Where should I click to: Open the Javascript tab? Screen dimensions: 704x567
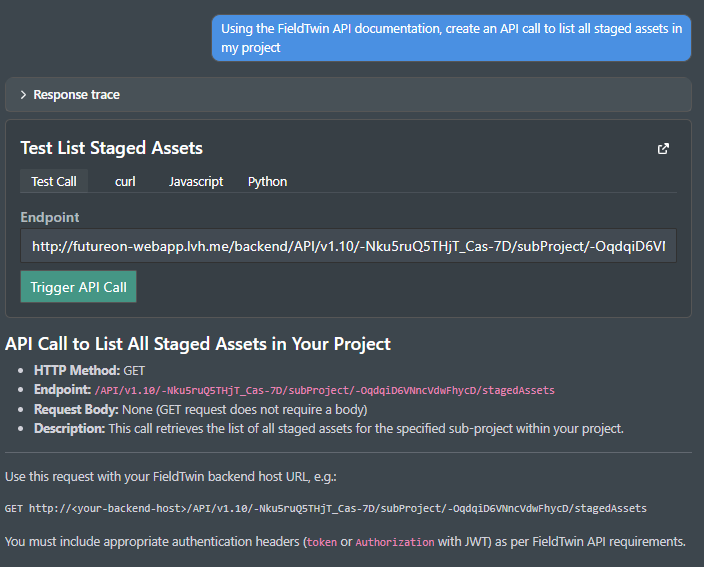pyautogui.click(x=196, y=181)
